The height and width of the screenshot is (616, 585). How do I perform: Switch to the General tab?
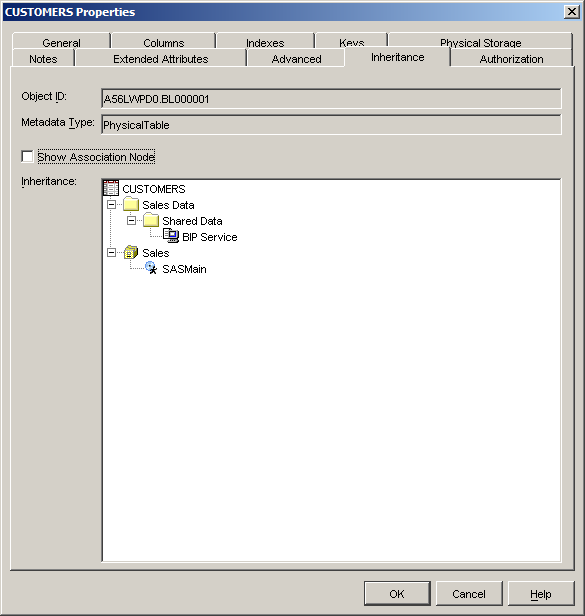pyautogui.click(x=61, y=41)
